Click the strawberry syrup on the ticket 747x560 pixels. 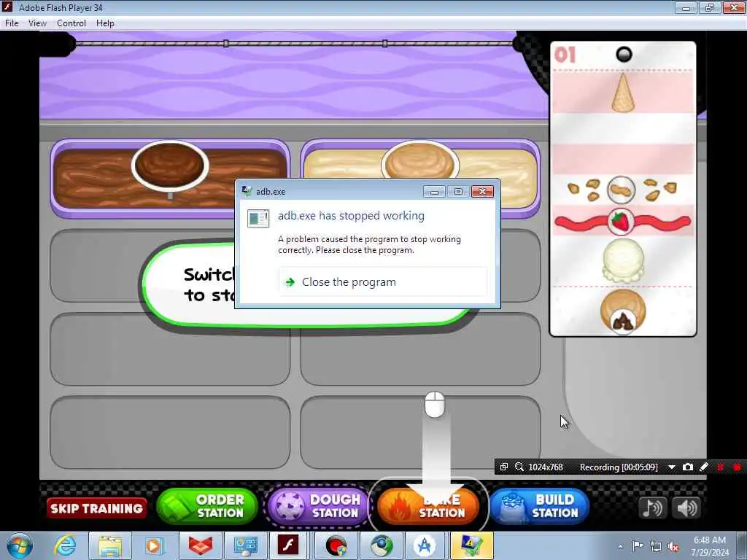pyautogui.click(x=621, y=222)
